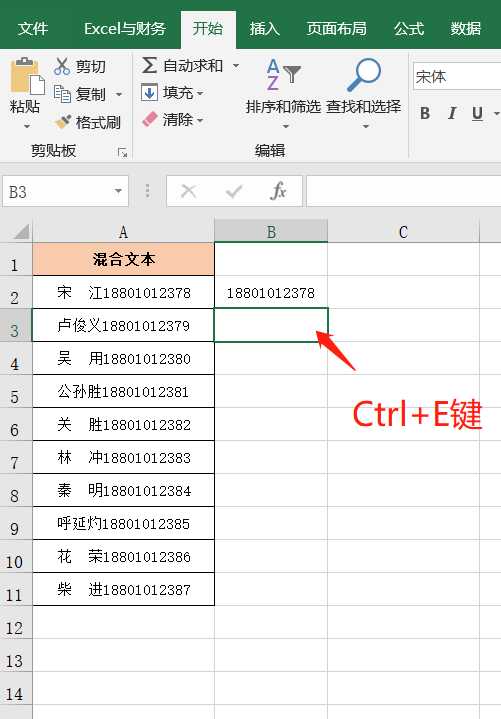Switch to the 开始 (Home) tab
Viewport: 501px width, 719px height.
208,28
